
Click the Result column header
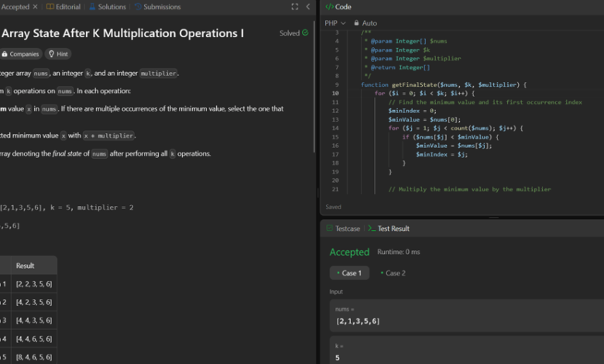point(25,266)
